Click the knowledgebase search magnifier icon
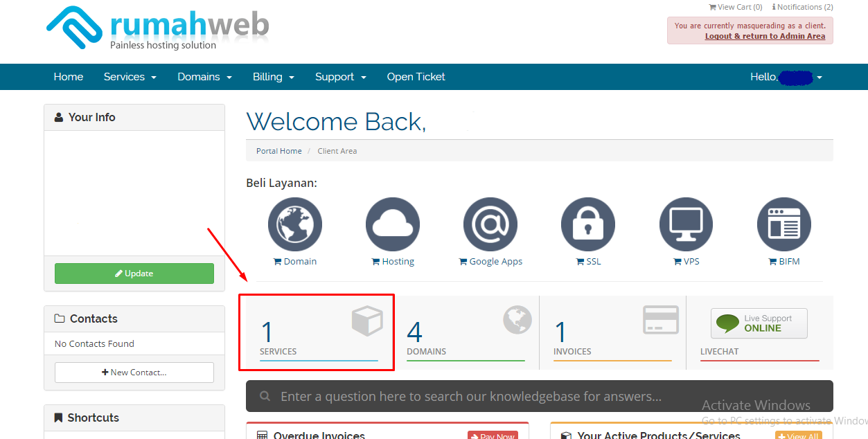 tap(265, 397)
